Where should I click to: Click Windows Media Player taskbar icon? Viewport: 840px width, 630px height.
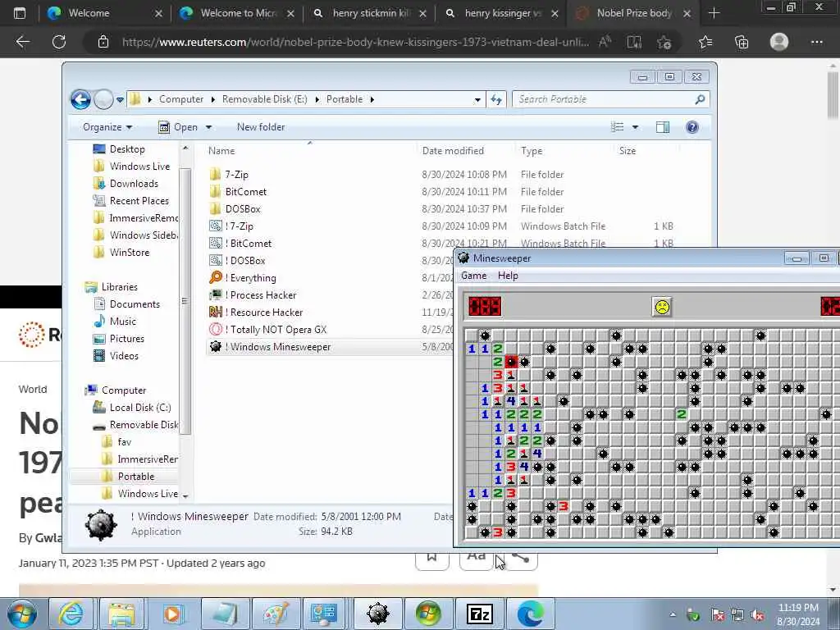pyautogui.click(x=173, y=614)
